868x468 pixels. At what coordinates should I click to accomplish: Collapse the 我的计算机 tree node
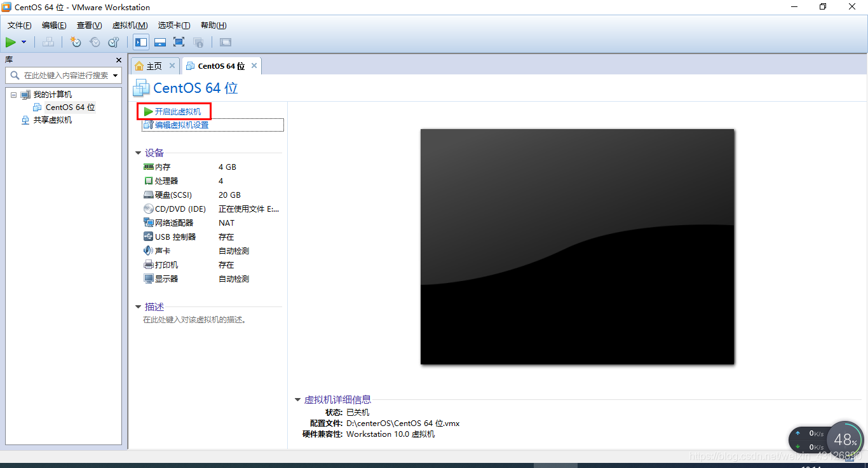[x=13, y=95]
